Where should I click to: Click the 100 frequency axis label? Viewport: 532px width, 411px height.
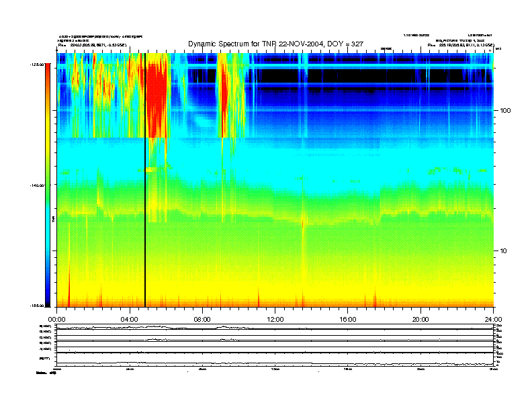pos(505,111)
